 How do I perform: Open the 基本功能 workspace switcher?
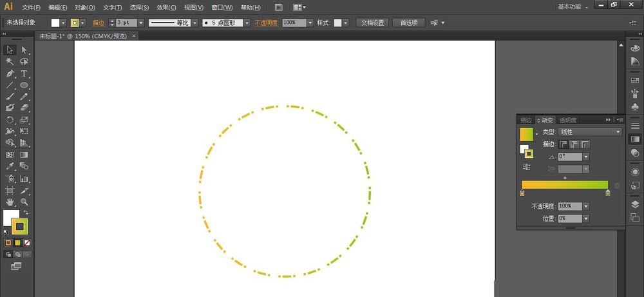pos(573,7)
